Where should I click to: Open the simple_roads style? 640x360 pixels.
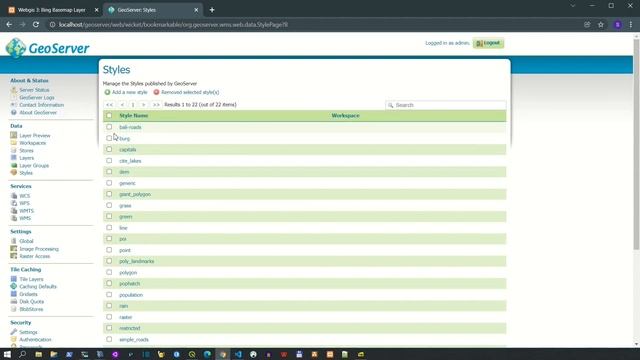pyautogui.click(x=134, y=340)
